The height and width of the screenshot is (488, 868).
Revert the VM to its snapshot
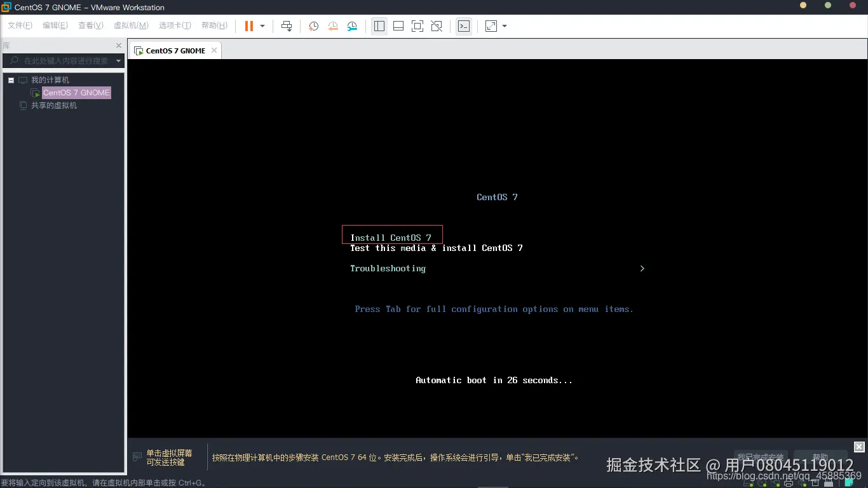pyautogui.click(x=332, y=26)
